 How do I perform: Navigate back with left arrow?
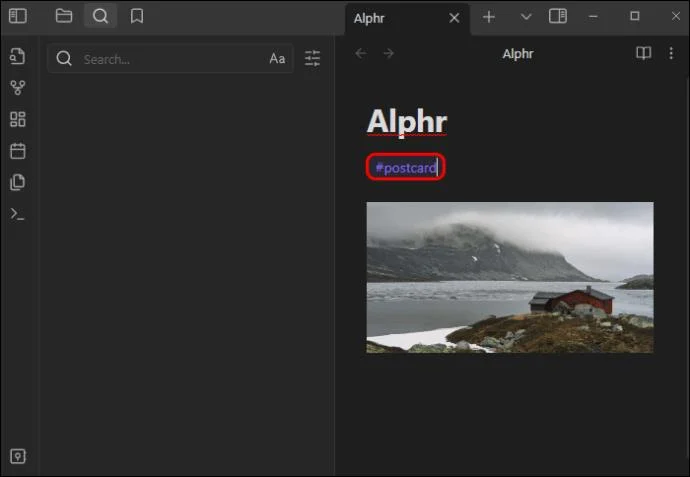coord(361,54)
